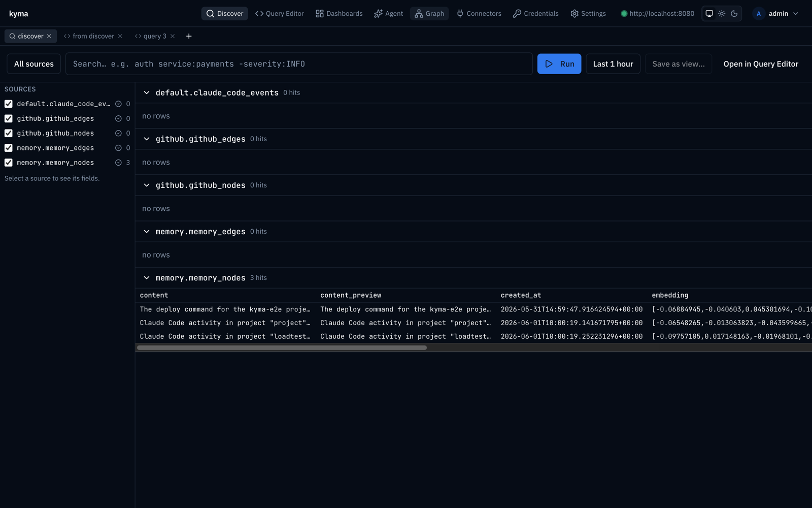Viewport: 812px width, 508px height.
Task: Click status icon beside memory.memory_edges
Action: (118, 148)
